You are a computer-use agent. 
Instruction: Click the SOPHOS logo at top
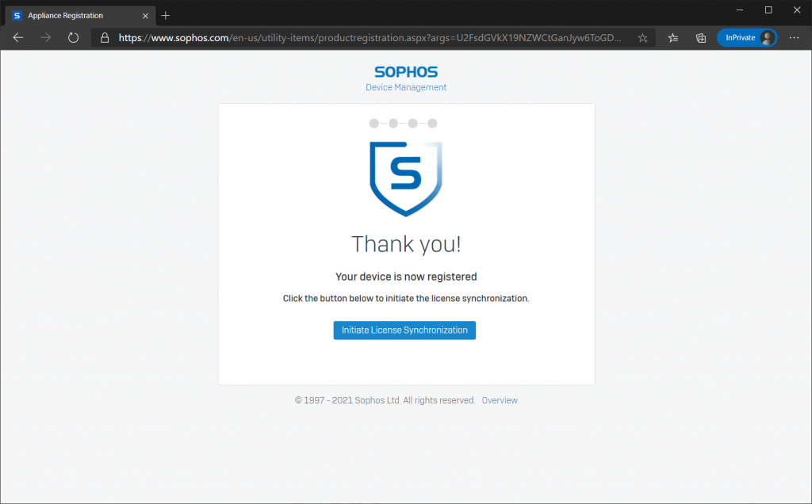(x=406, y=72)
